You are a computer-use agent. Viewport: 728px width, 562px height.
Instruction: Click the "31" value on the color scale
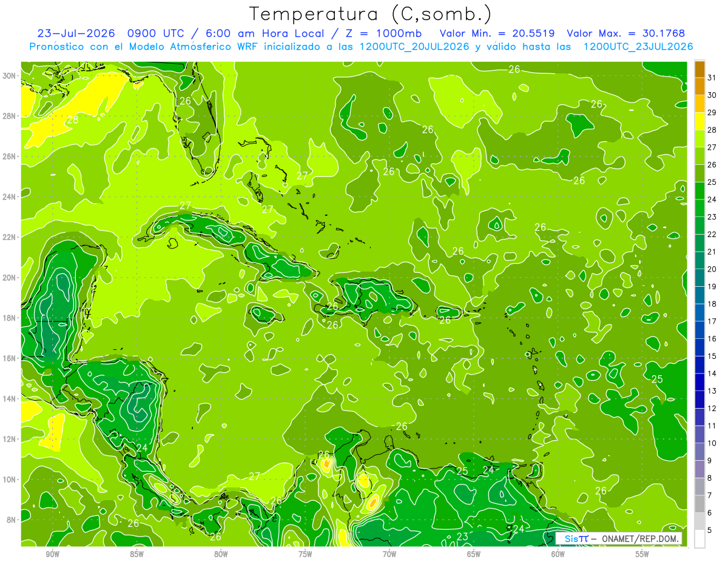712,78
